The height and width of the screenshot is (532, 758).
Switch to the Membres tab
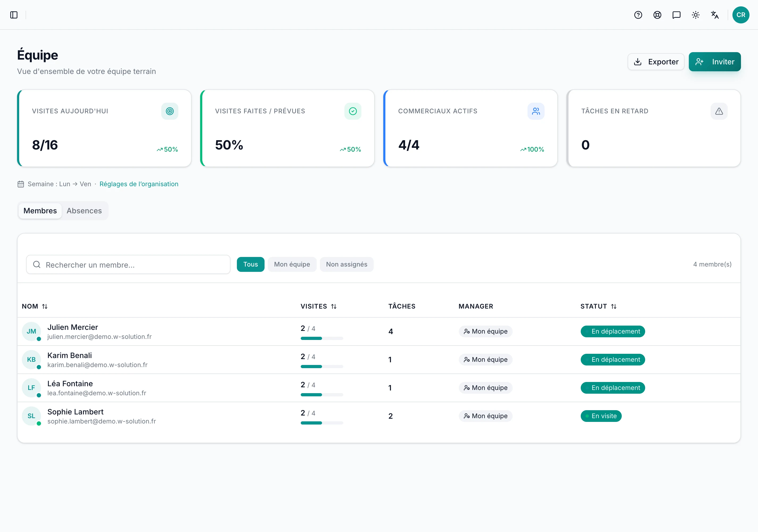[x=40, y=211]
